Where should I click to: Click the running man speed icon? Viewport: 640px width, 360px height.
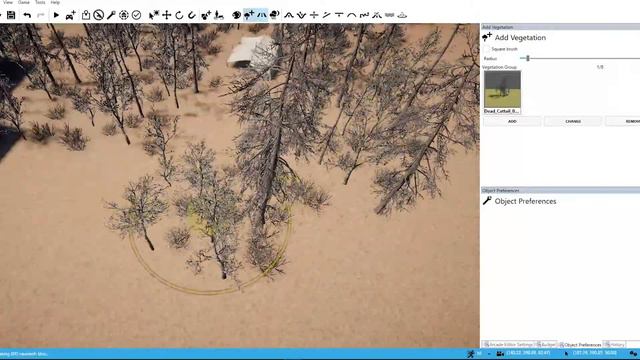pyautogui.click(x=471, y=353)
